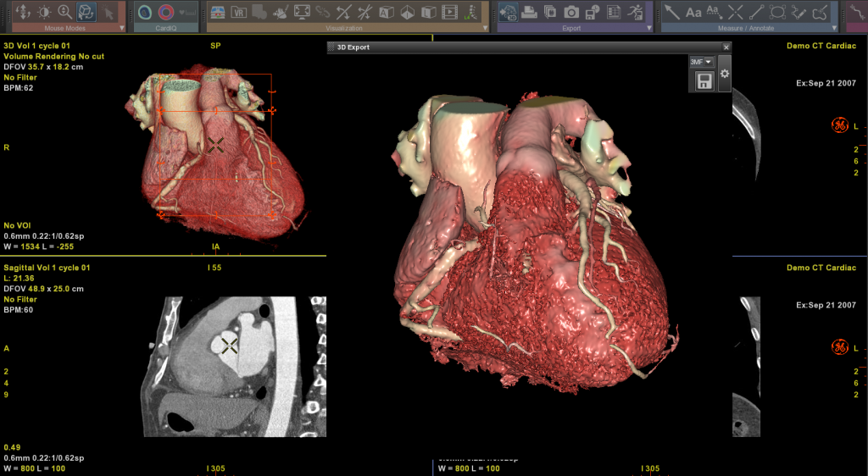Image resolution: width=868 pixels, height=476 pixels.
Task: Expand the Visualization group arrow
Action: coord(485,28)
